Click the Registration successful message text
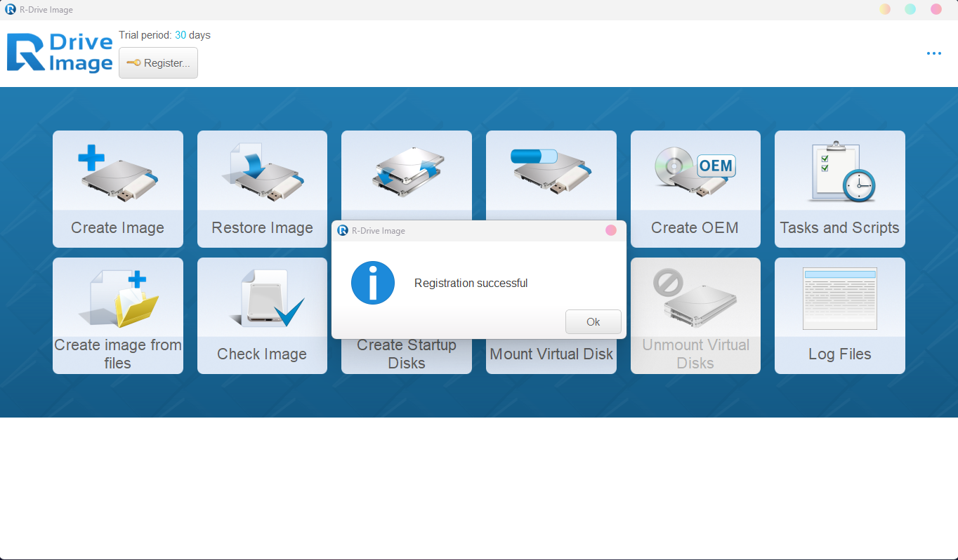Screen dimensions: 958x560 (471, 284)
